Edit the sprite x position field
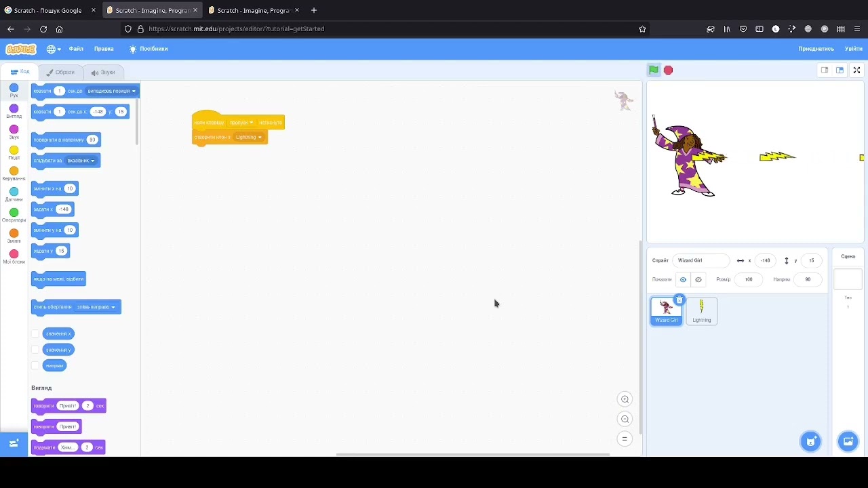868x488 pixels. pyautogui.click(x=766, y=260)
